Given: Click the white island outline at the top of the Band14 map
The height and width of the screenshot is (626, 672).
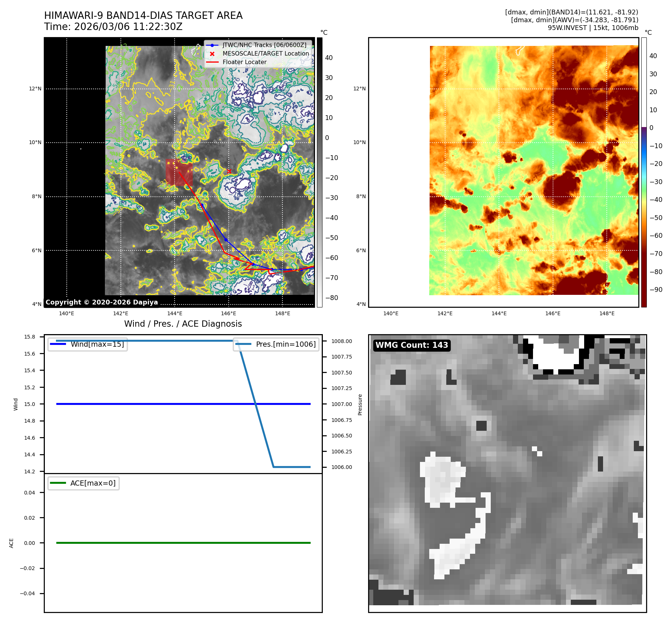Looking at the screenshot, I should click(195, 49).
